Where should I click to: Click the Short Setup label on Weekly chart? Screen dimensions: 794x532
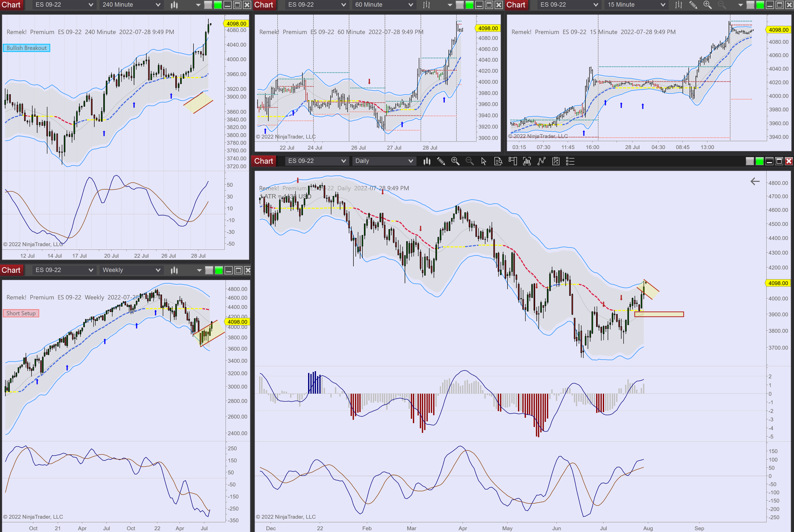pyautogui.click(x=21, y=313)
